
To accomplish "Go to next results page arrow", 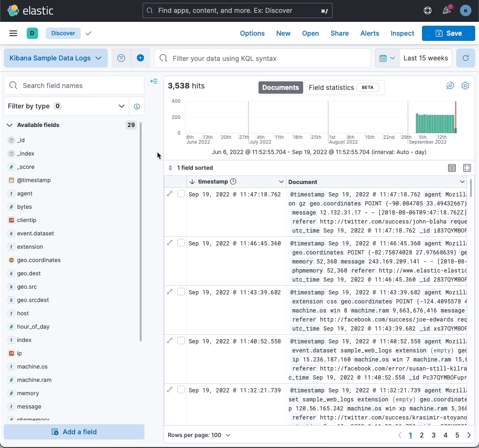I will click(x=469, y=435).
